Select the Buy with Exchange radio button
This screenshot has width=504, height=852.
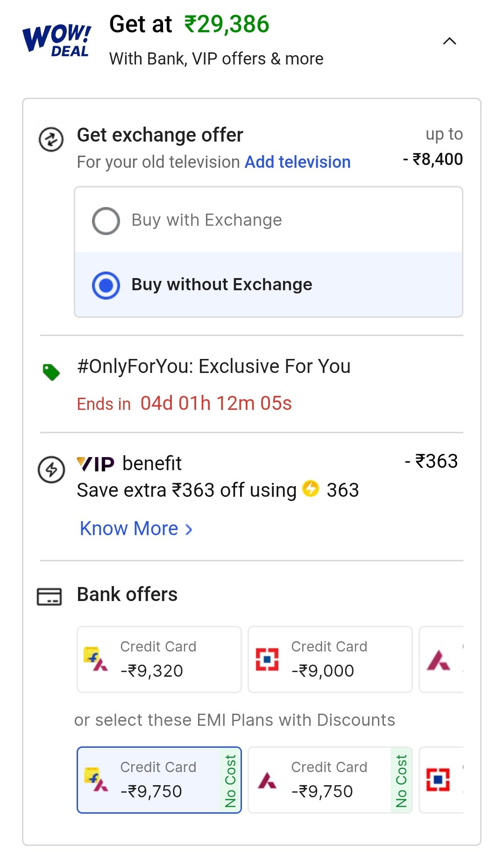pyautogui.click(x=106, y=221)
